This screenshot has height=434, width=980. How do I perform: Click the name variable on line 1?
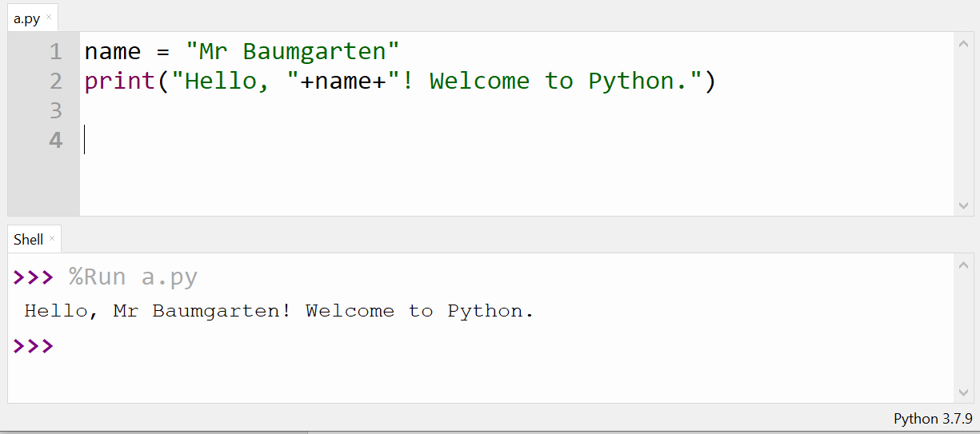coord(112,52)
